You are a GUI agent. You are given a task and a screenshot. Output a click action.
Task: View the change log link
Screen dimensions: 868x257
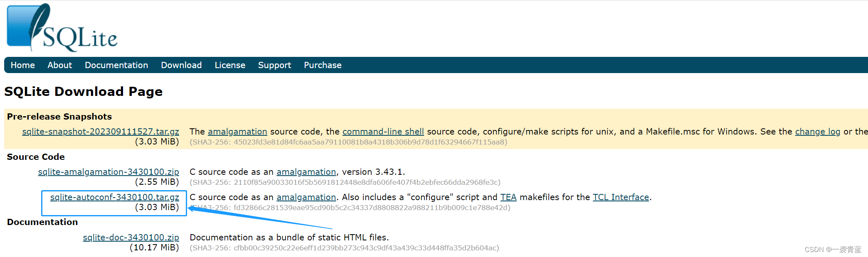(x=817, y=132)
